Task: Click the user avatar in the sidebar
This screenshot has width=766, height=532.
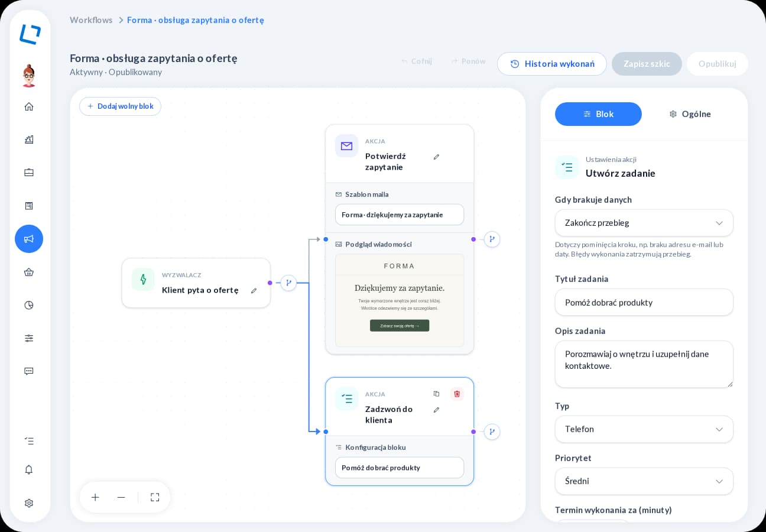Action: 29,76
